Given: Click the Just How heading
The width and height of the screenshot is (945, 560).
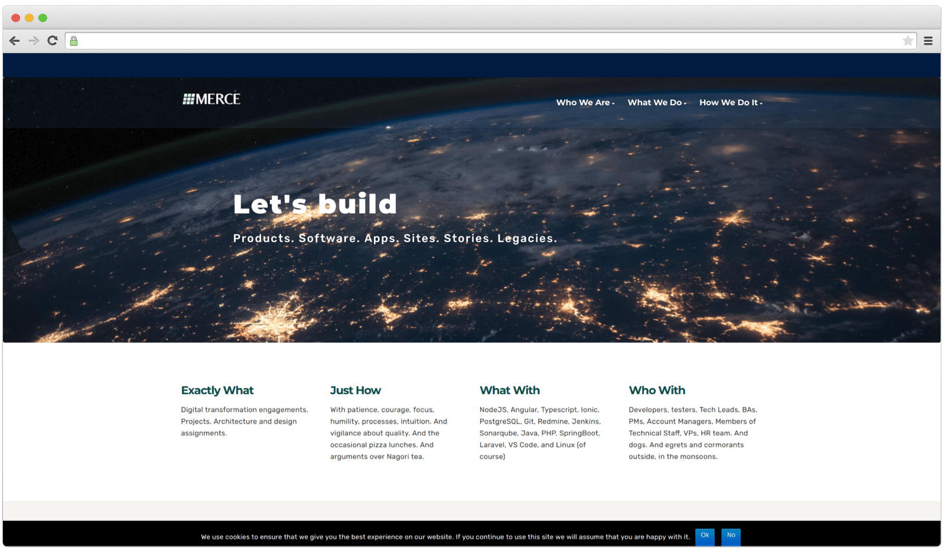Looking at the screenshot, I should coord(356,390).
